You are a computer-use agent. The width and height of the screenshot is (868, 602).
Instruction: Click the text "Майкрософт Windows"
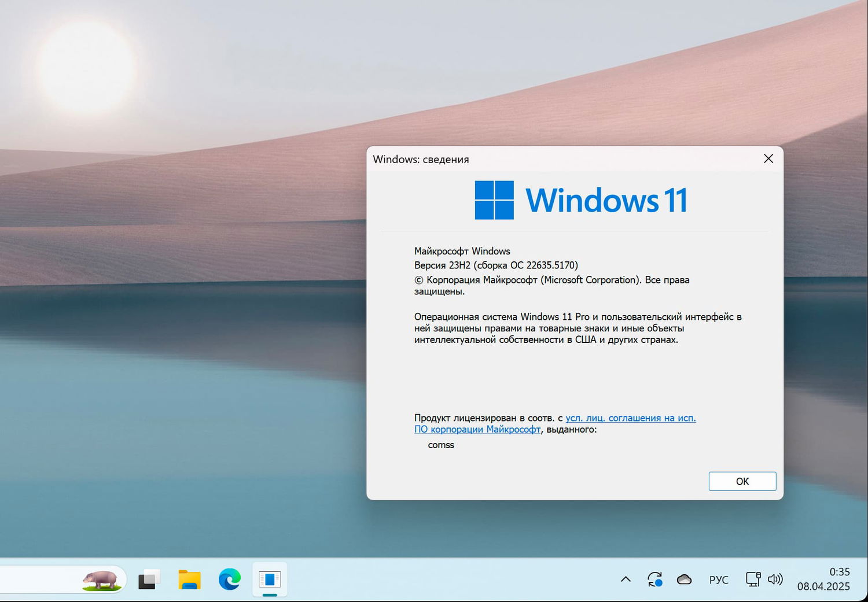point(462,251)
